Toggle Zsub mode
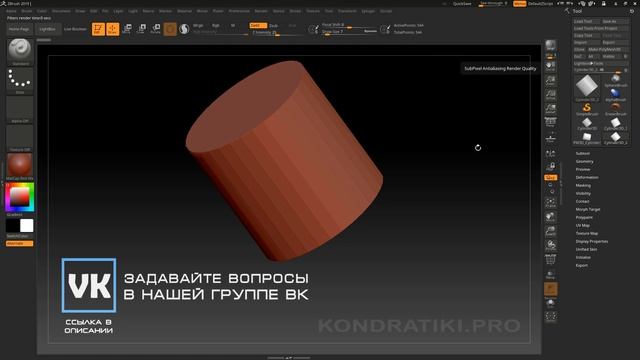The image size is (640, 360). [274, 25]
